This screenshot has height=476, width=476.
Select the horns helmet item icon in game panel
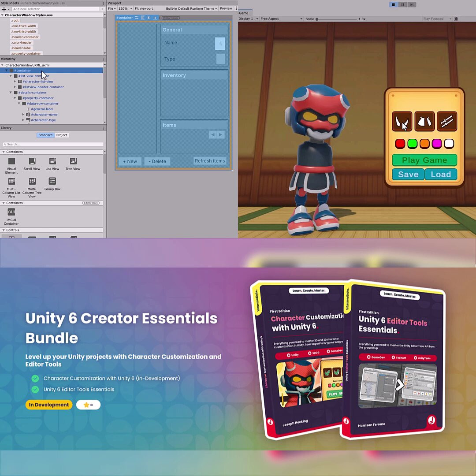pyautogui.click(x=402, y=122)
